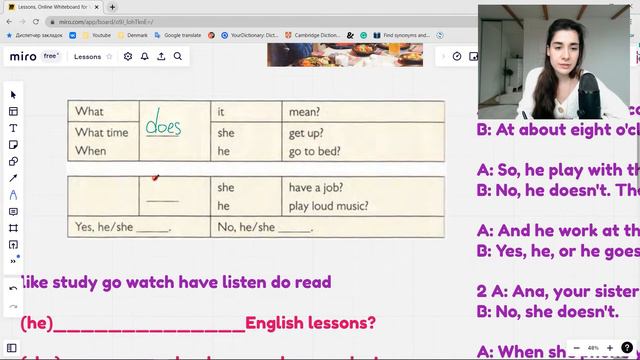Click the Lessons board title
Screen dimensions: 640x360
[87, 57]
